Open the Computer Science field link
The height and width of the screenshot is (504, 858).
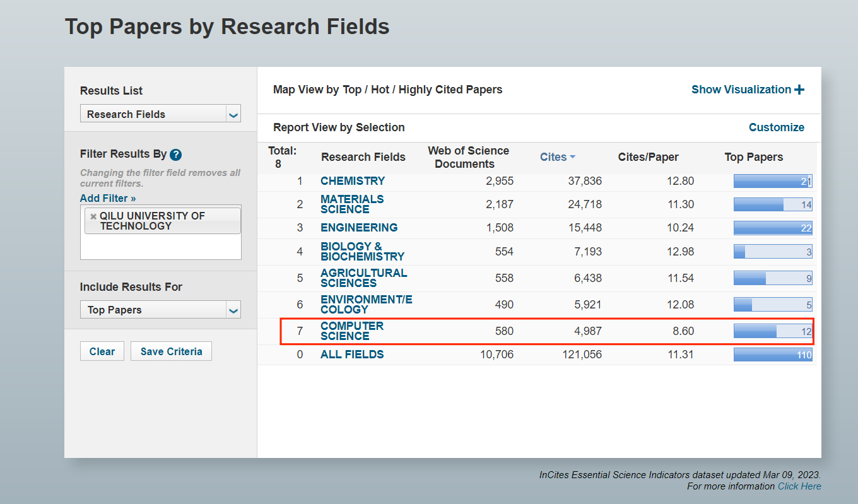tap(351, 331)
